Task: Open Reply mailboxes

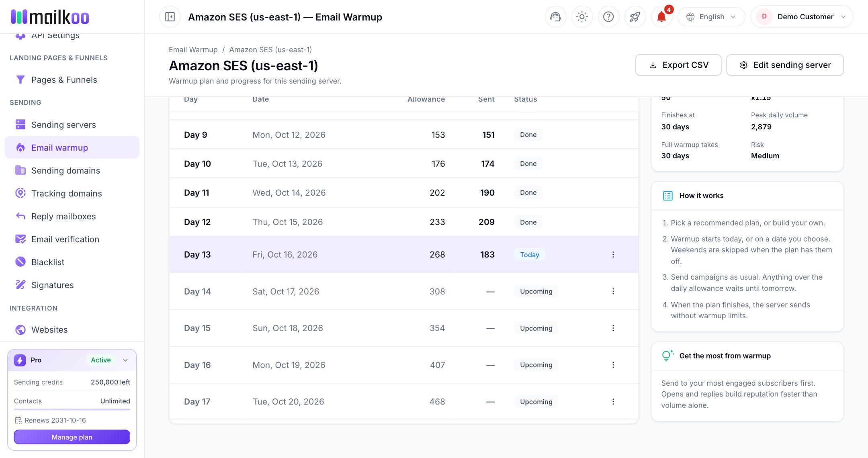Action: (x=72, y=216)
